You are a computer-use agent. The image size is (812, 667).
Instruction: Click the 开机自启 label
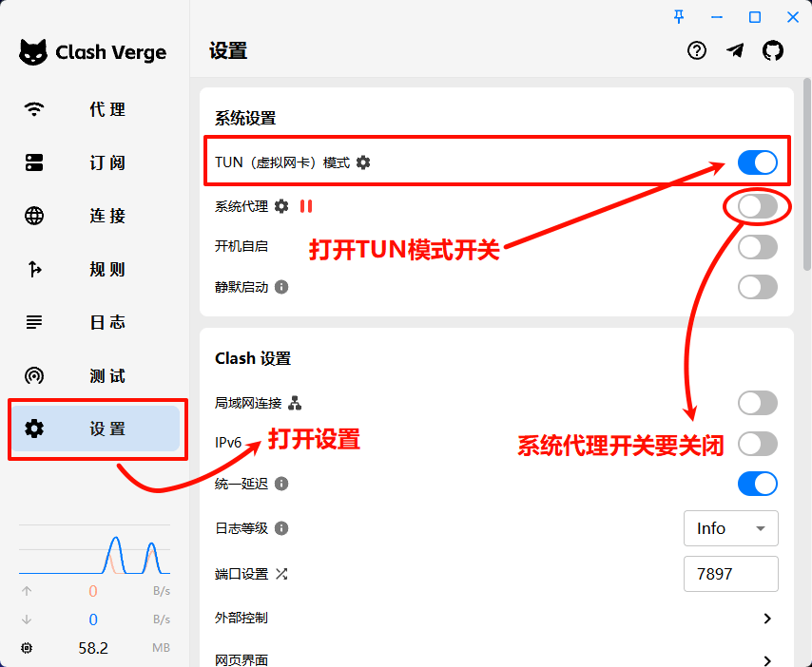[x=242, y=246]
